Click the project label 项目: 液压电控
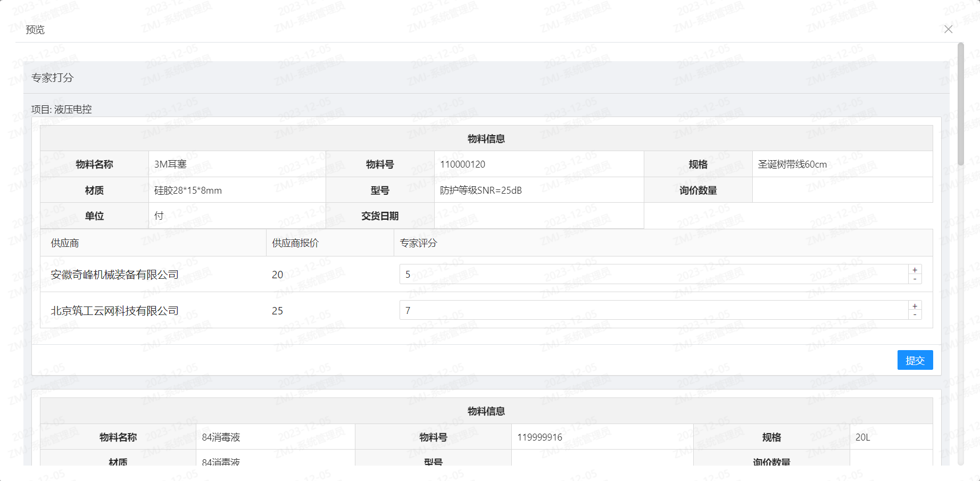This screenshot has height=481, width=980. (x=61, y=110)
